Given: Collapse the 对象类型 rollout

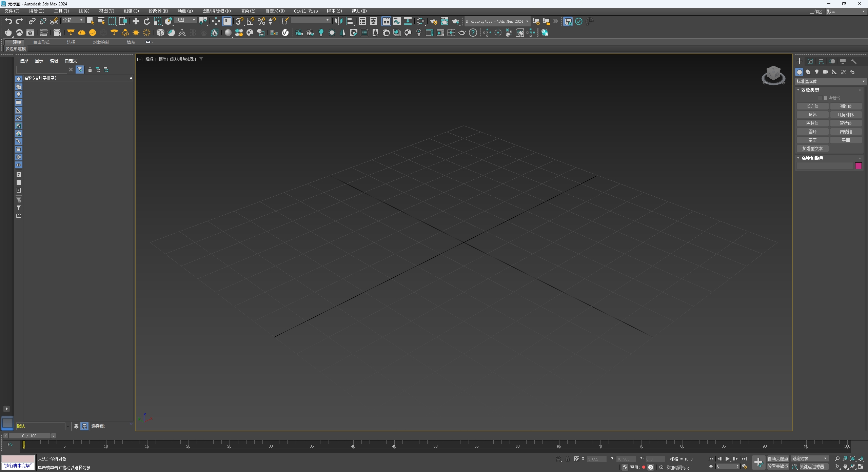Looking at the screenshot, I should tap(798, 90).
